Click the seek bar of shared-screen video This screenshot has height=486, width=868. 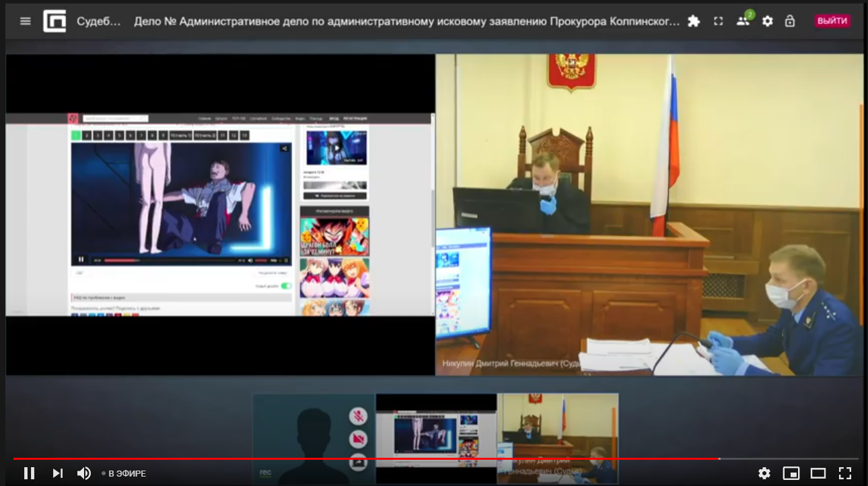(x=170, y=260)
